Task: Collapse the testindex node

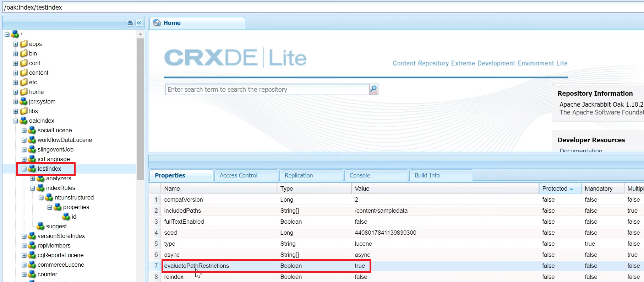Action: tap(24, 169)
